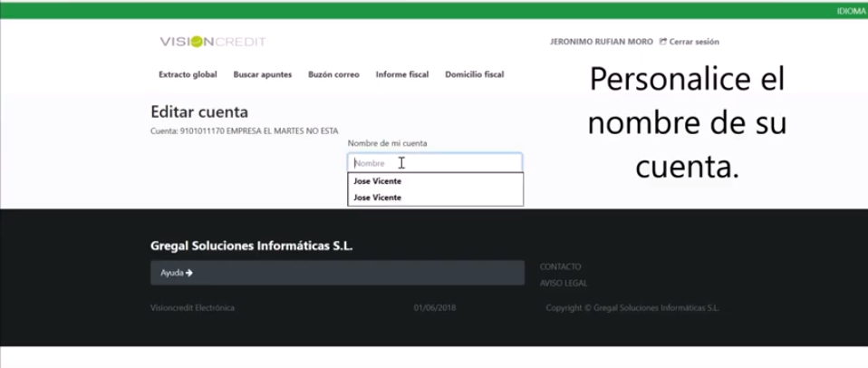Click the IDIOMA language option

852,11
